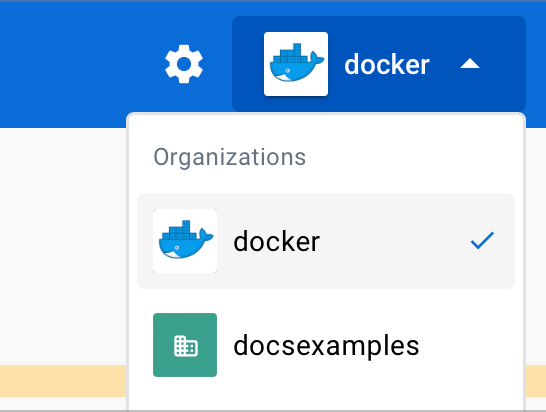This screenshot has width=546, height=412.
Task: Open settings via the gear icon
Action: [x=184, y=64]
